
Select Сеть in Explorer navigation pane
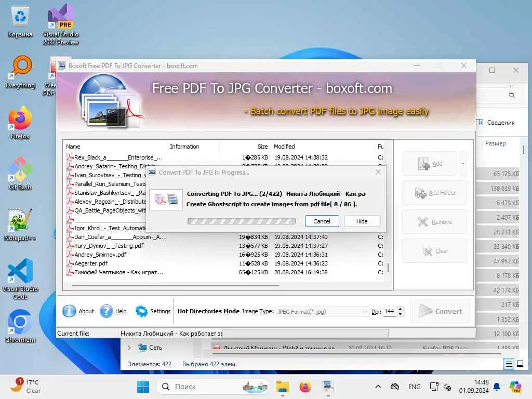click(x=151, y=348)
